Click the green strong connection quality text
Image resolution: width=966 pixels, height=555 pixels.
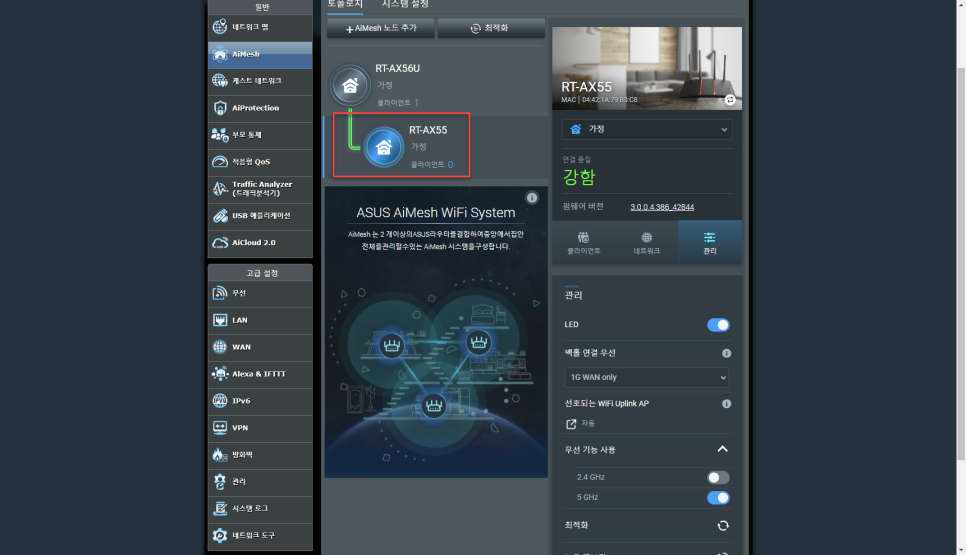pyautogui.click(x=579, y=177)
